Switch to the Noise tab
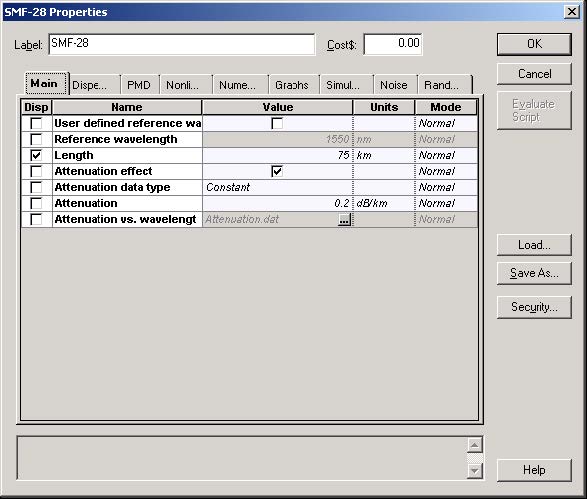 coord(394,85)
